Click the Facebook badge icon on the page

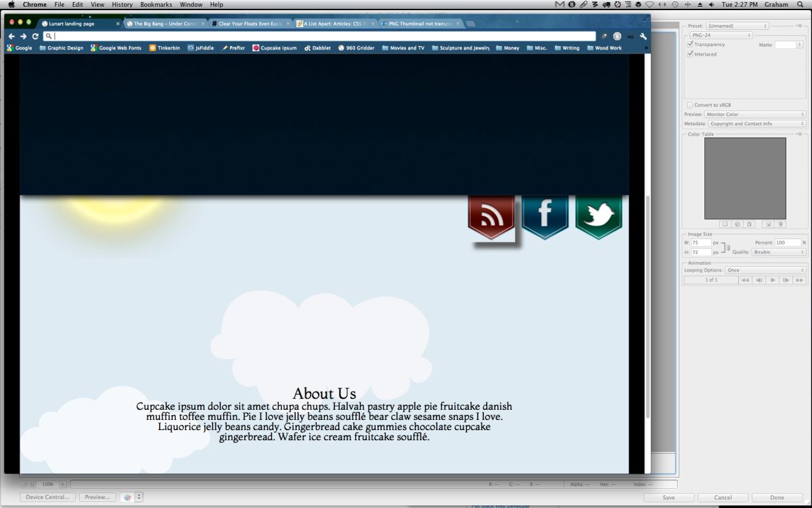[x=545, y=217]
